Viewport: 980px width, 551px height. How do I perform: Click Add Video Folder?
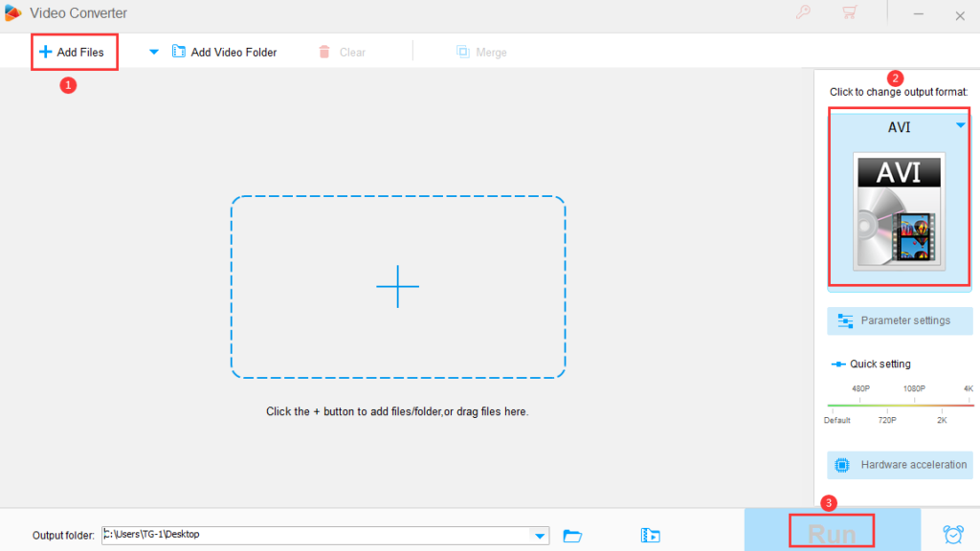tap(224, 53)
